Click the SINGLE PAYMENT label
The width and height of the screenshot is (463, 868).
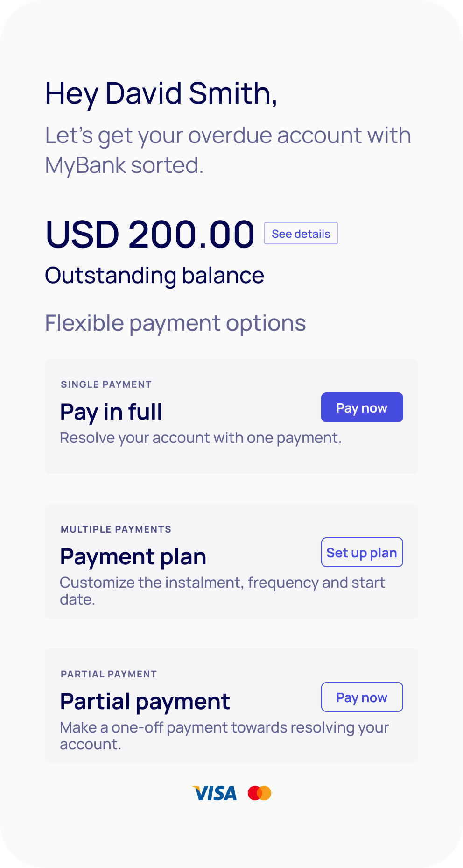click(105, 384)
